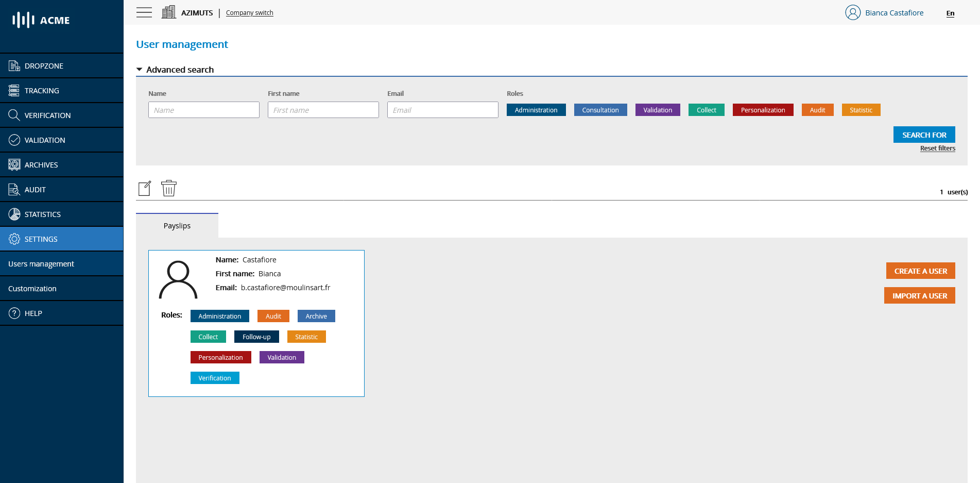Open the Audit section from the sidebar
Image resolution: width=980 pixels, height=483 pixels.
point(14,189)
